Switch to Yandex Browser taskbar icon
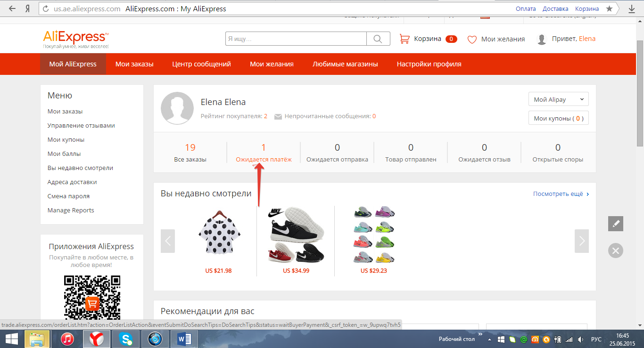The image size is (644, 348). pos(97,339)
